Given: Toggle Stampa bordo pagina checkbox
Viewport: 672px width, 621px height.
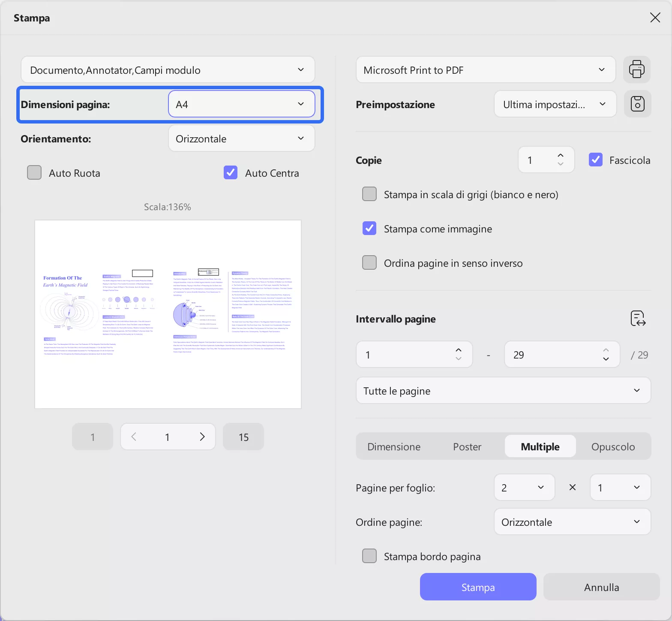Looking at the screenshot, I should [x=369, y=556].
